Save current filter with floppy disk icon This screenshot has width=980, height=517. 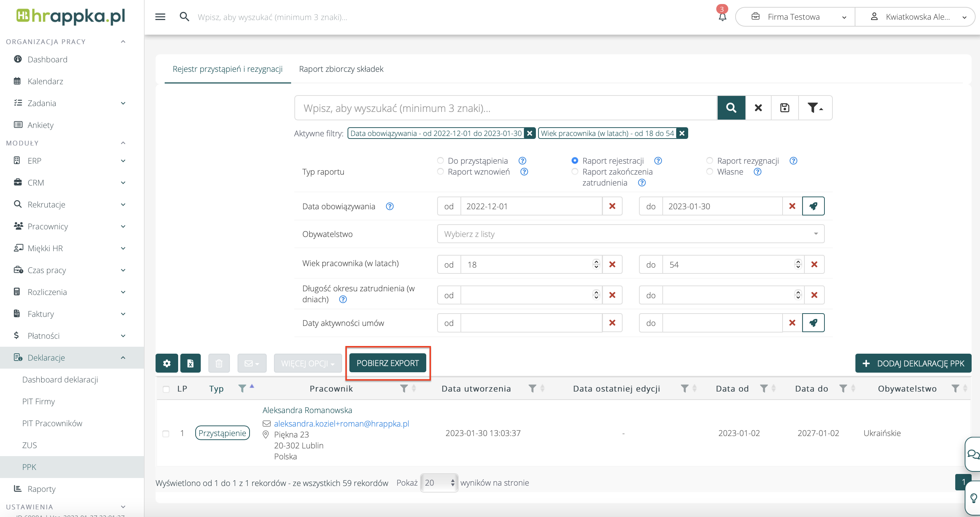coord(784,108)
